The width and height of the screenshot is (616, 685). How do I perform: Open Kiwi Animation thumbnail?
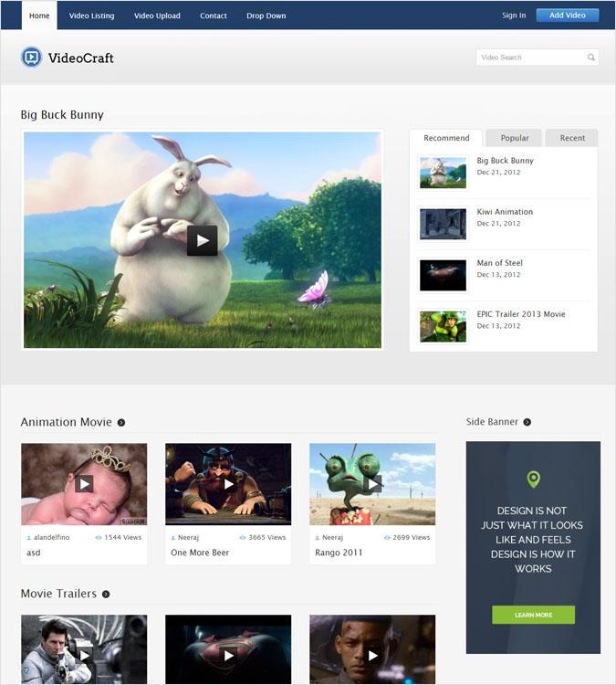pyautogui.click(x=443, y=224)
